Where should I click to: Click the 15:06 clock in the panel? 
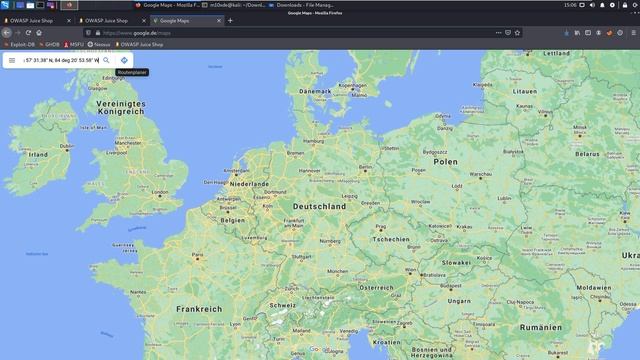click(570, 5)
